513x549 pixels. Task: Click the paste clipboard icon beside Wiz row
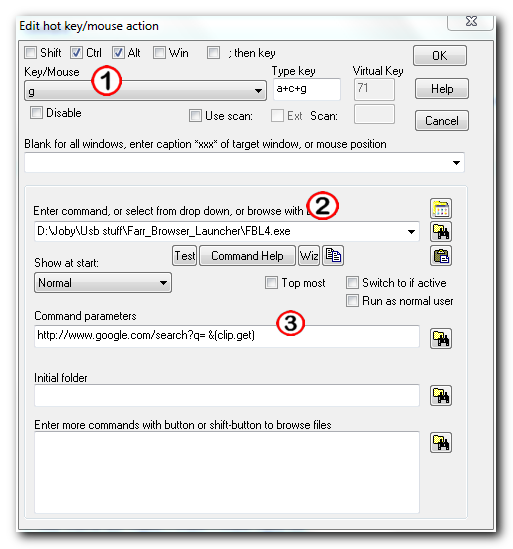point(441,256)
